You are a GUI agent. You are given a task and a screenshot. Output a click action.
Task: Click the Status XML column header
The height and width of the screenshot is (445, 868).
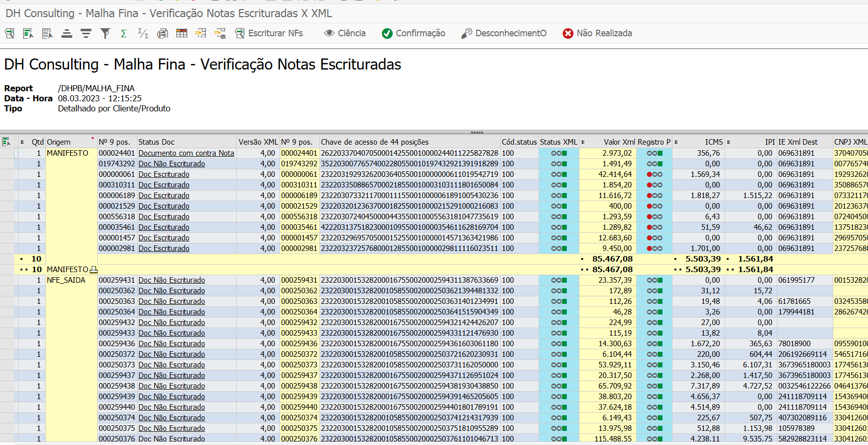click(x=559, y=142)
